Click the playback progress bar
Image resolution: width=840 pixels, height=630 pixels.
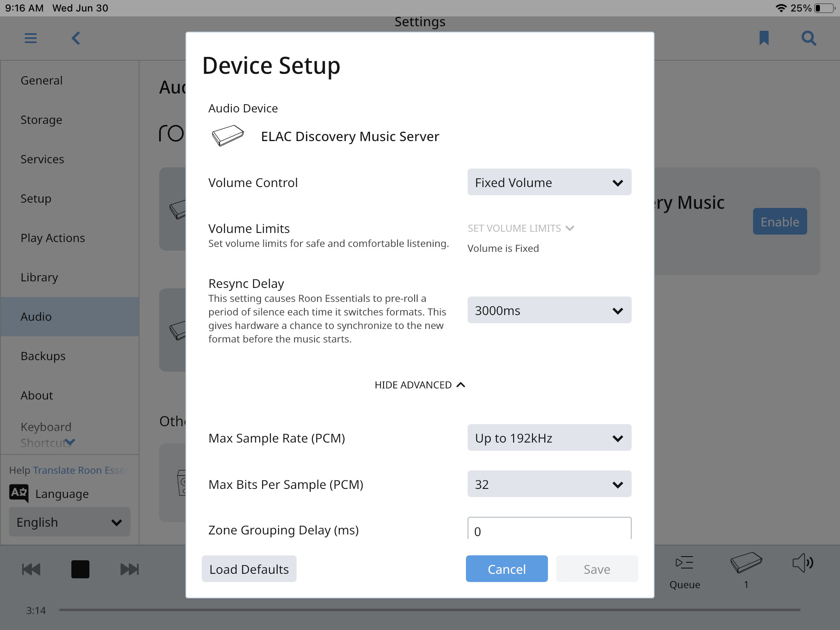pos(429,610)
